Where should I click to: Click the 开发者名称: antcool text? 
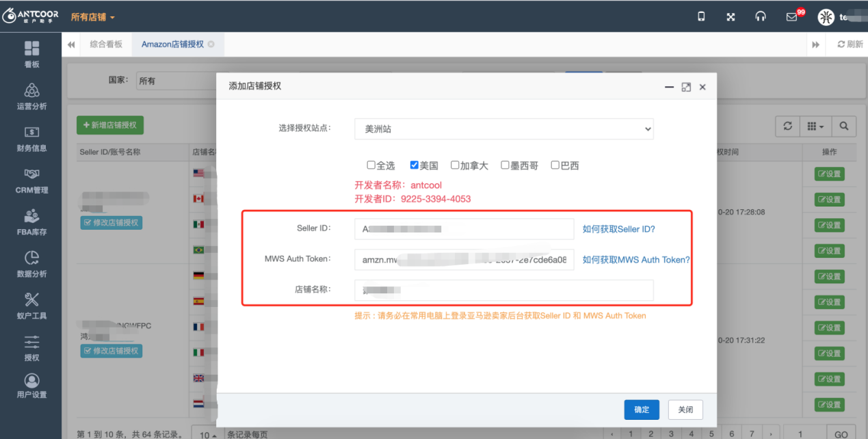tap(398, 185)
